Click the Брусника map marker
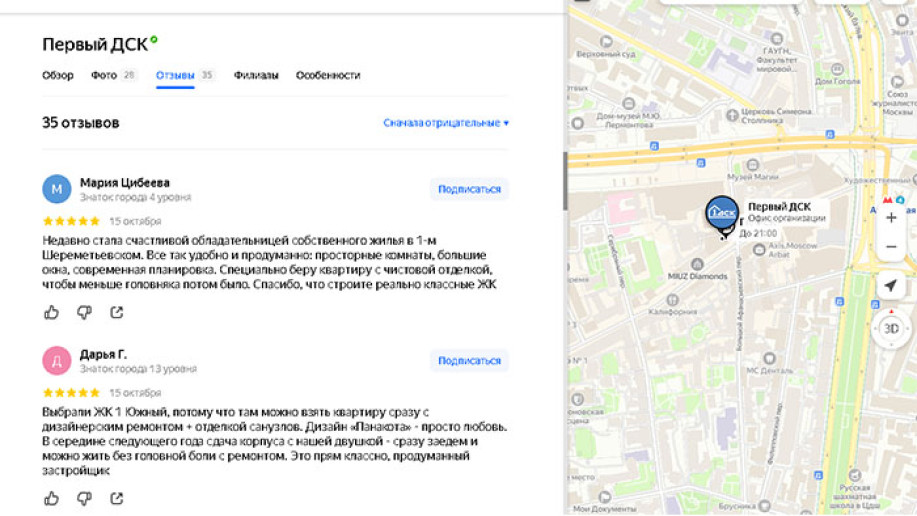Image resolution: width=917 pixels, height=516 pixels. (x=764, y=505)
